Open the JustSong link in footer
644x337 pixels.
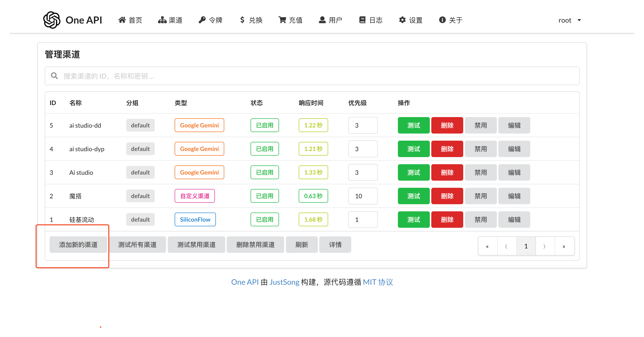point(284,282)
